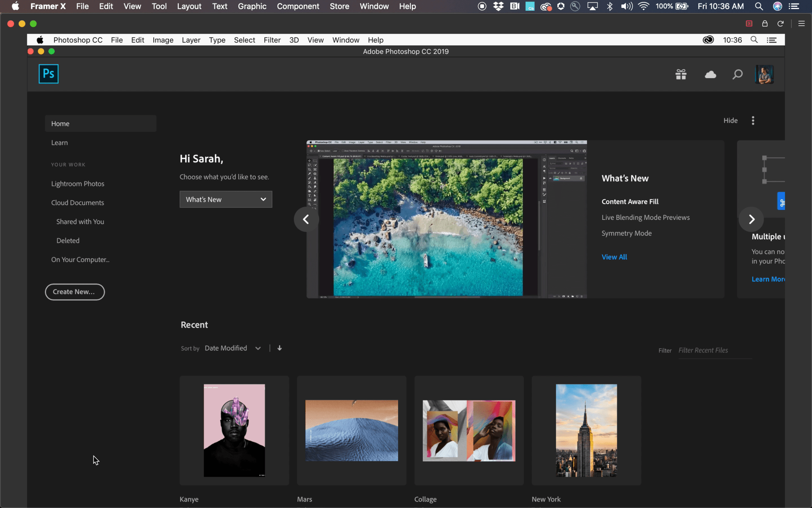This screenshot has height=508, width=812.
Task: Click the red Framer preview device icon
Action: tap(749, 24)
